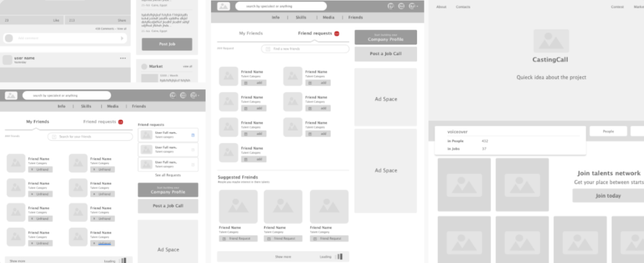Click Company Profile button below See all Requests
This screenshot has height=263, width=644.
(x=168, y=190)
